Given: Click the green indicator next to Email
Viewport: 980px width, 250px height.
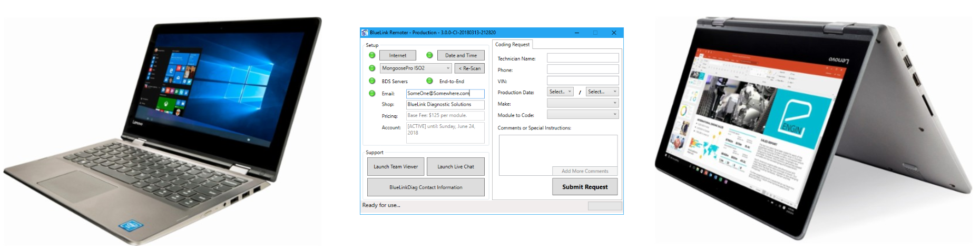Looking at the screenshot, I should pyautogui.click(x=372, y=94).
